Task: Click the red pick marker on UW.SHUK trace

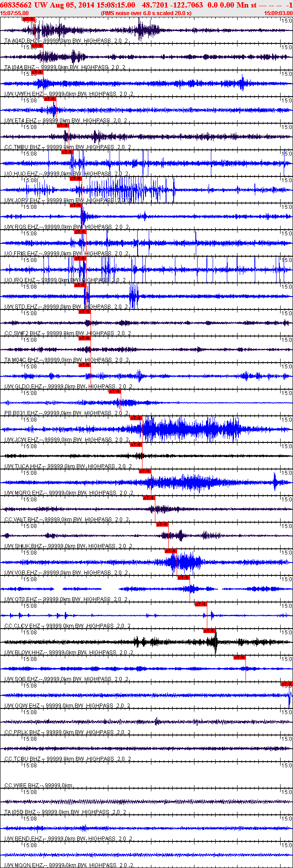Action: click(162, 524)
